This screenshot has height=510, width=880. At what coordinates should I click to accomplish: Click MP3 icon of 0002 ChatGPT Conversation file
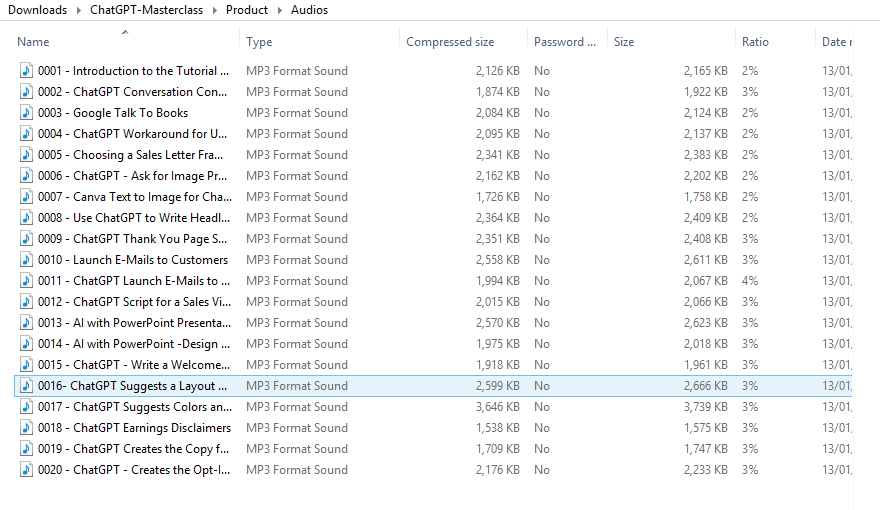click(26, 91)
